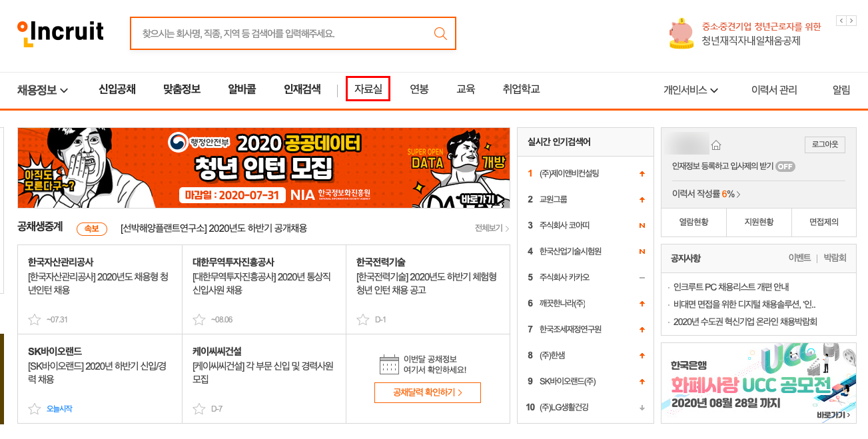Screen dimensions: 868x439
Task: Open the 맞춤정보 menu
Action: pos(182,89)
